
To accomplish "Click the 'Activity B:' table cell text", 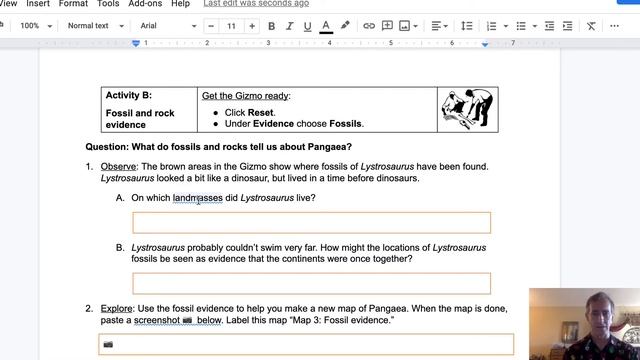I will click(x=129, y=95).
